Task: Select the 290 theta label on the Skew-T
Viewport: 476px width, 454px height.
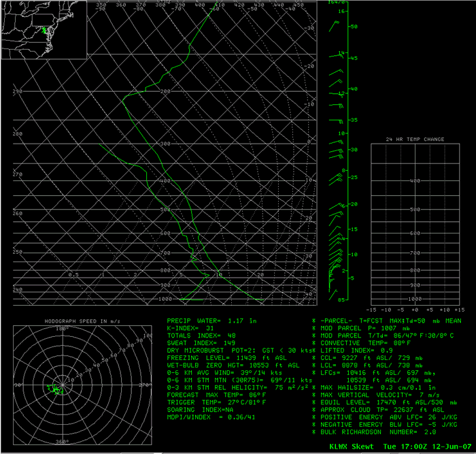Action: (18, 91)
